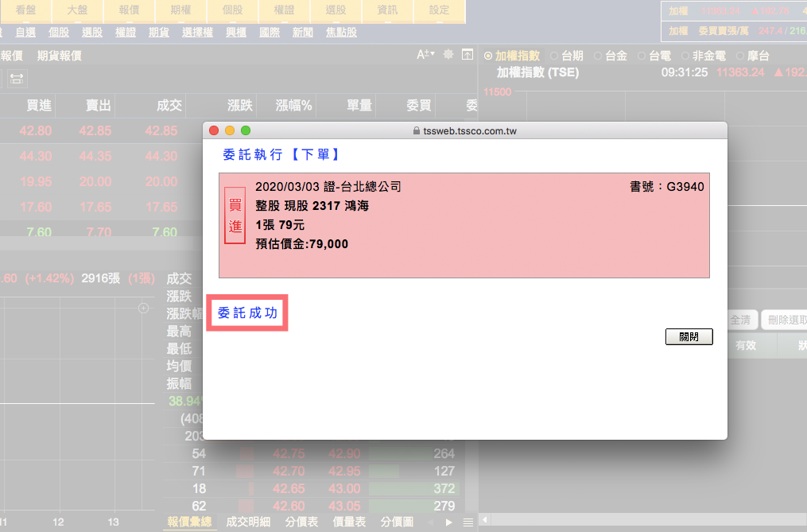
Task: Click left arrow beside bottom tabs
Action: click(430, 522)
